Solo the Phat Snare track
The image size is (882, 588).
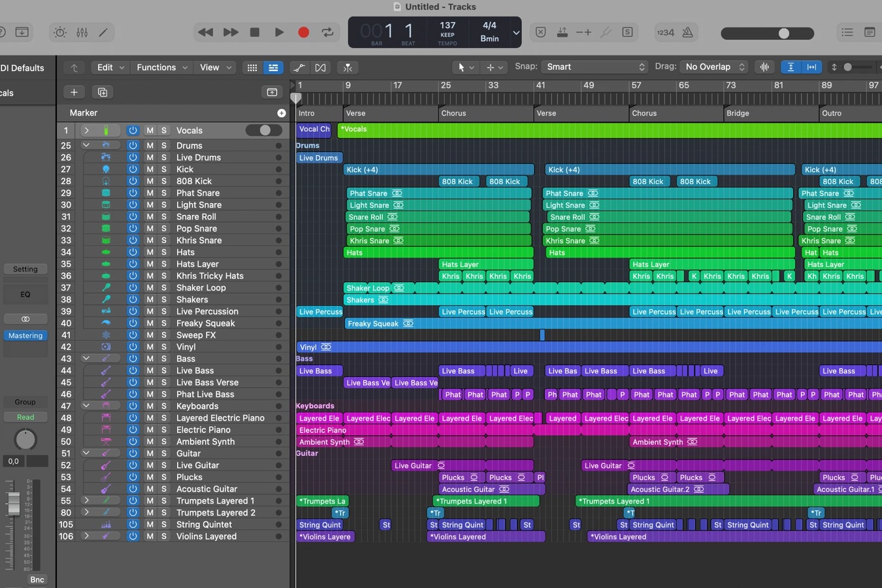pos(164,193)
